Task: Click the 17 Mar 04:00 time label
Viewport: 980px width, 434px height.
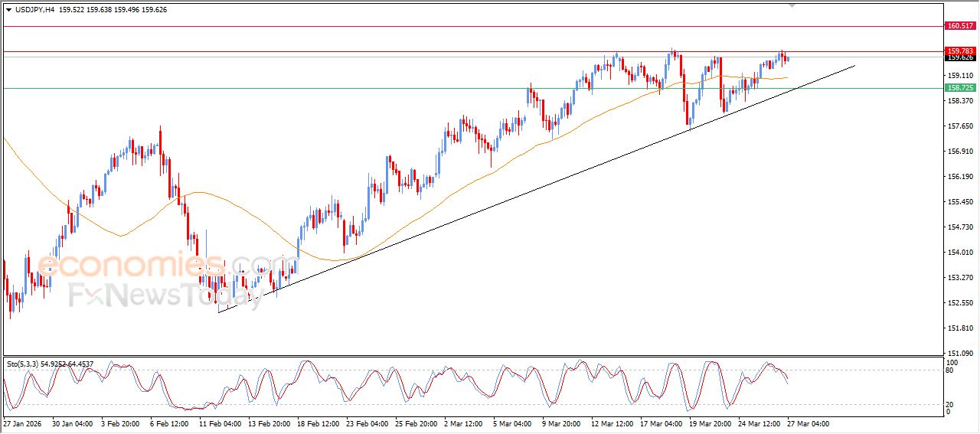Action: click(x=661, y=423)
